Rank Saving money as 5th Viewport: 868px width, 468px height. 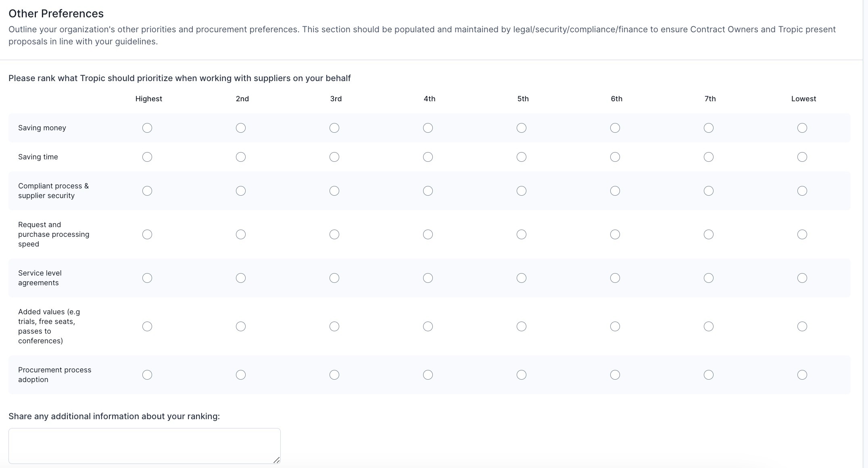click(x=522, y=128)
